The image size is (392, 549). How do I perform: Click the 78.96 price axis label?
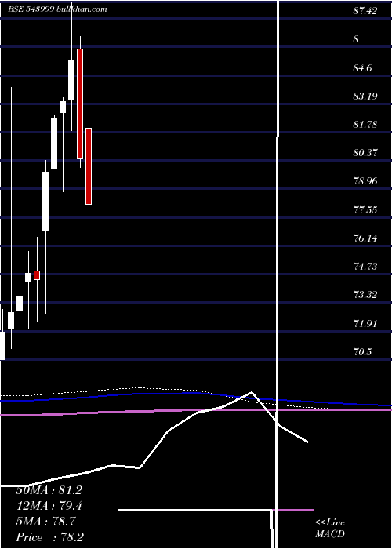click(365, 181)
